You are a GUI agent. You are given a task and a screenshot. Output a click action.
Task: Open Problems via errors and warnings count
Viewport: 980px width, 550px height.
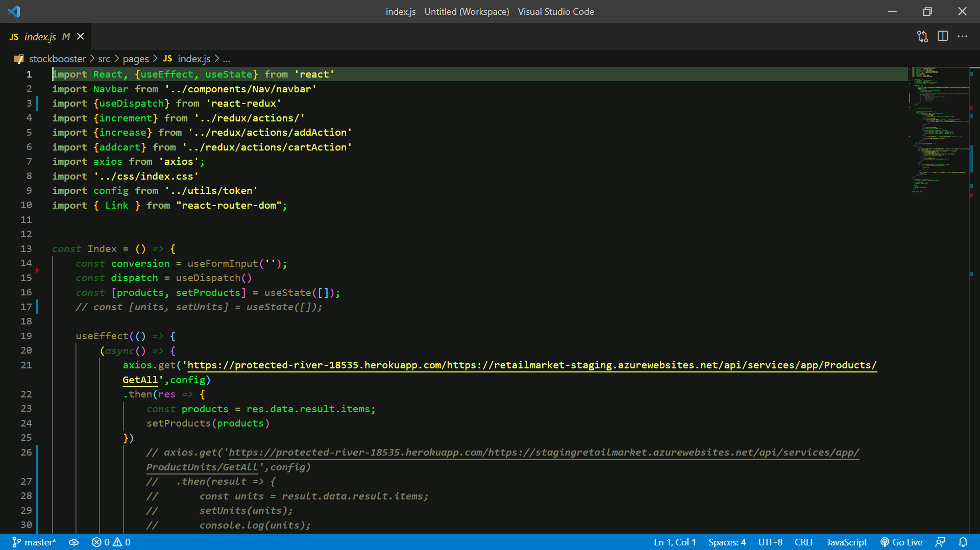pyautogui.click(x=111, y=542)
